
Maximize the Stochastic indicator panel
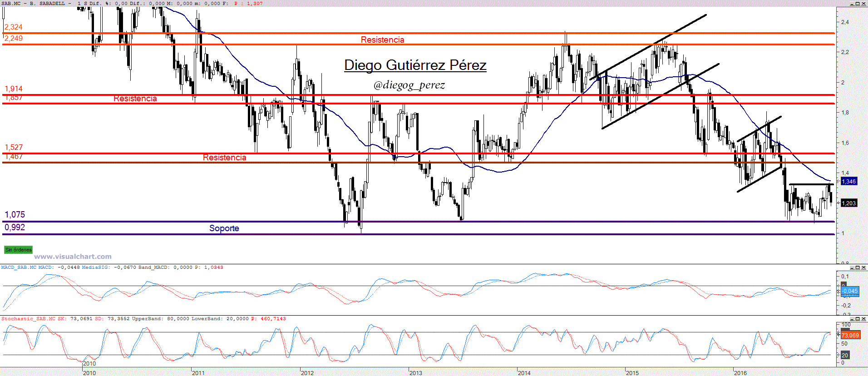(x=858, y=319)
